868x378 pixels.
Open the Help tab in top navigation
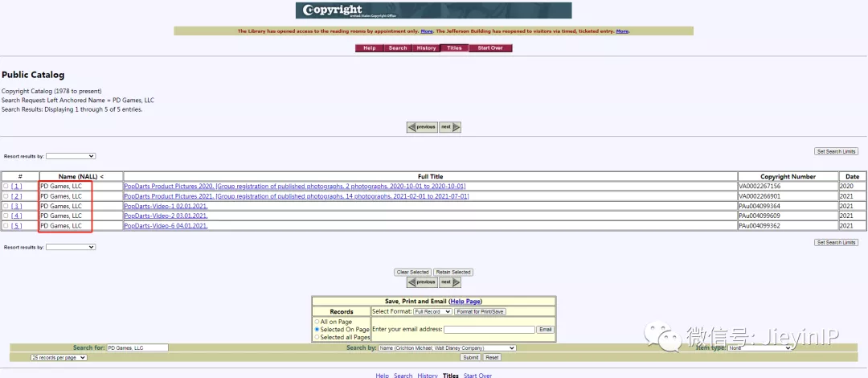click(x=369, y=48)
